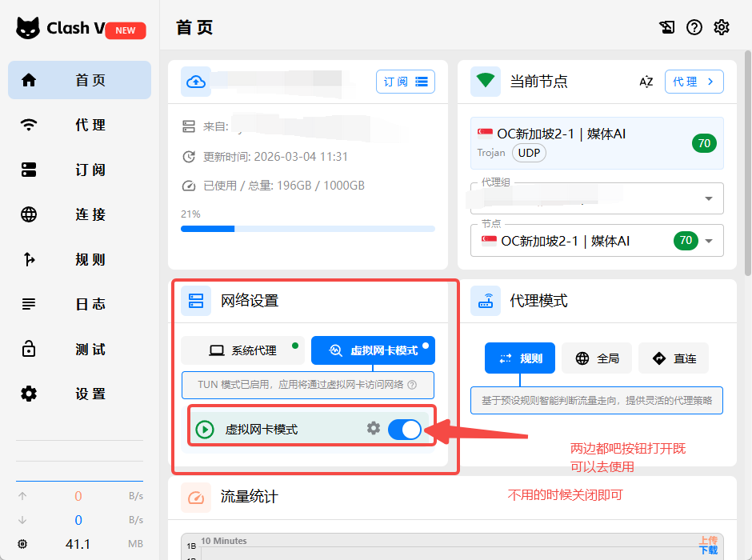752x560 pixels.
Task: Open settings gear icon in top bar
Action: (x=722, y=27)
